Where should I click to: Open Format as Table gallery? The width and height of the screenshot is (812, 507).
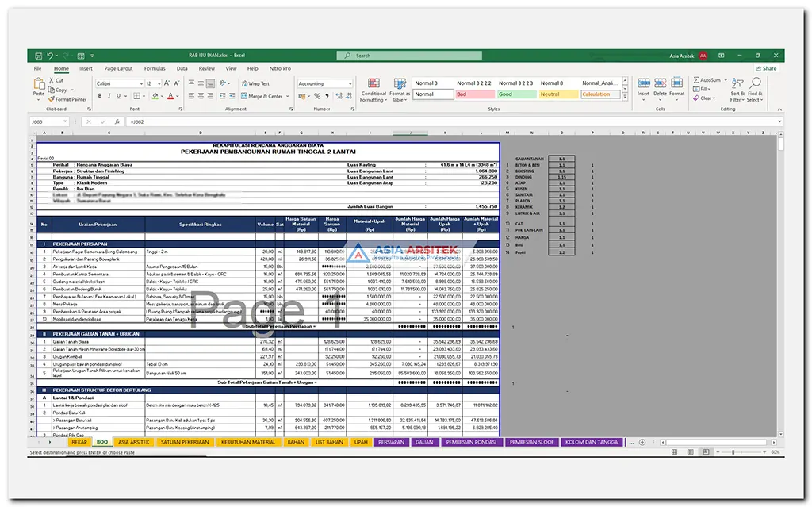coord(400,90)
